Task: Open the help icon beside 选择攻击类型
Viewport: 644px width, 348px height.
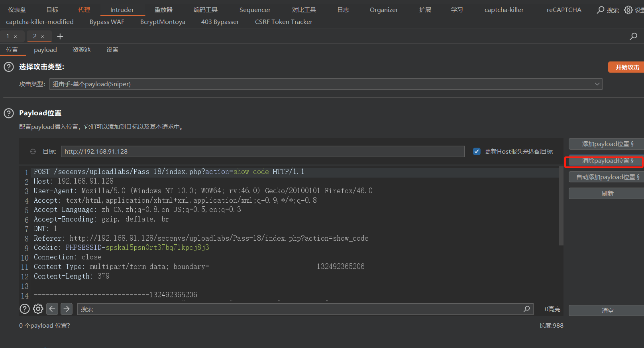Action: point(9,67)
